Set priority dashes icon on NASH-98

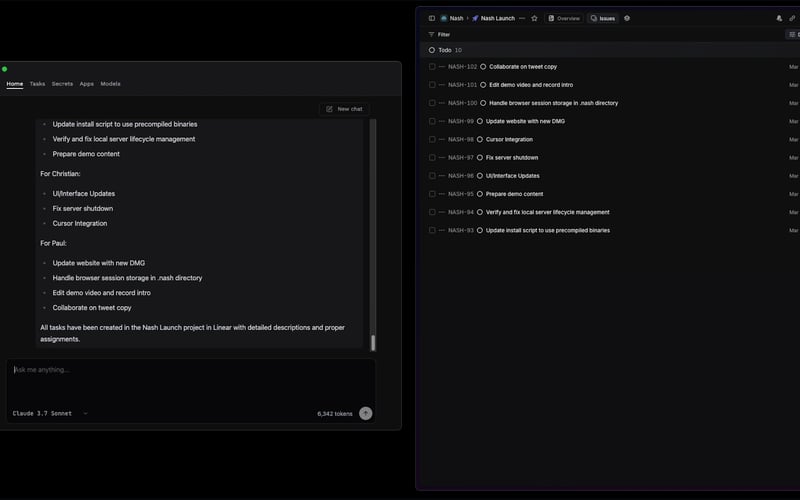[x=442, y=139]
